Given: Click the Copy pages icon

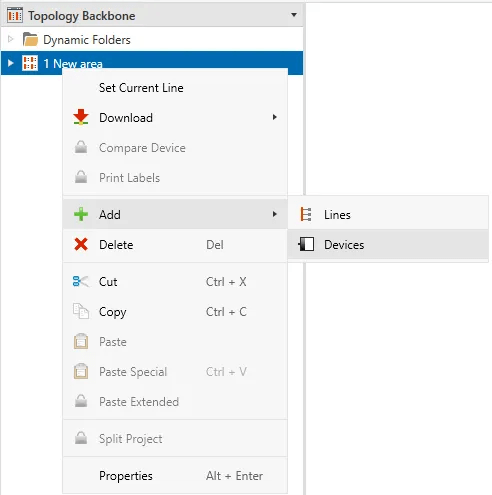Looking at the screenshot, I should tap(81, 311).
